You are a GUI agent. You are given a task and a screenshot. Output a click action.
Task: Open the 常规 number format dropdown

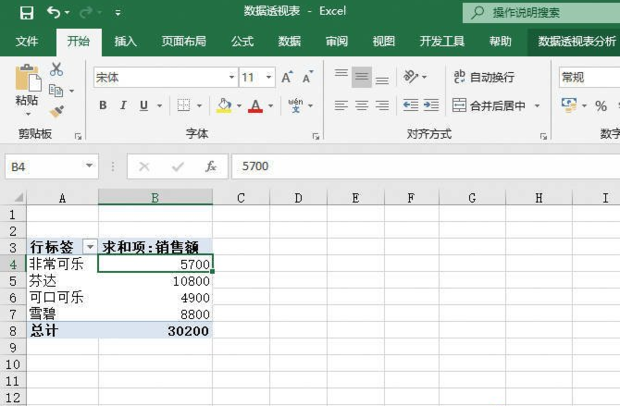click(x=589, y=77)
